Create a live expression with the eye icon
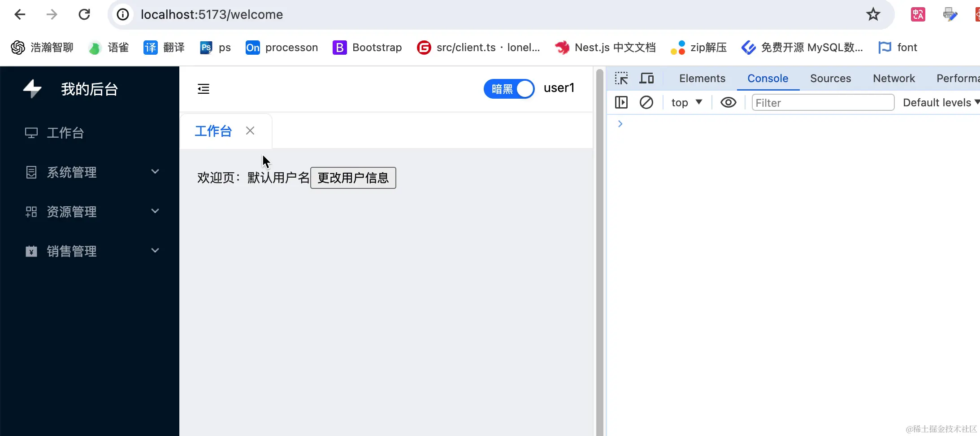The width and height of the screenshot is (980, 436). (728, 102)
